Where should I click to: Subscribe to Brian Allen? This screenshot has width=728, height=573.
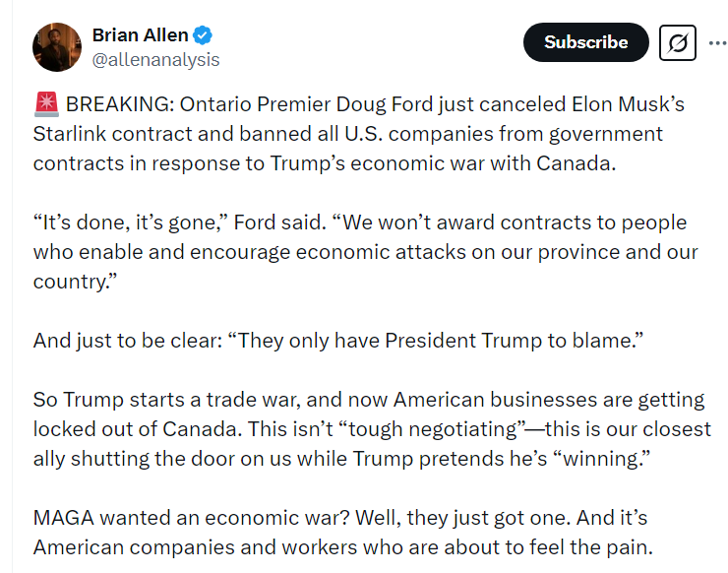586,42
